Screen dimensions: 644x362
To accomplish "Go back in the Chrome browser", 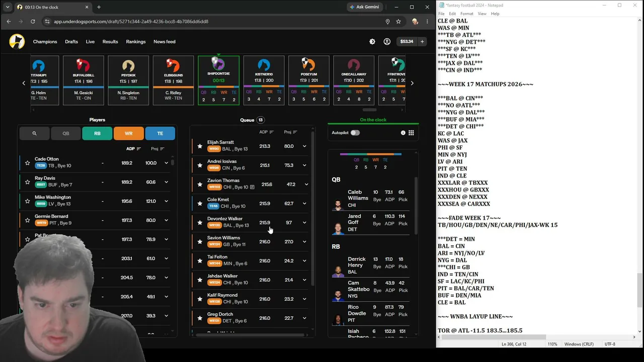I will [9, 22].
